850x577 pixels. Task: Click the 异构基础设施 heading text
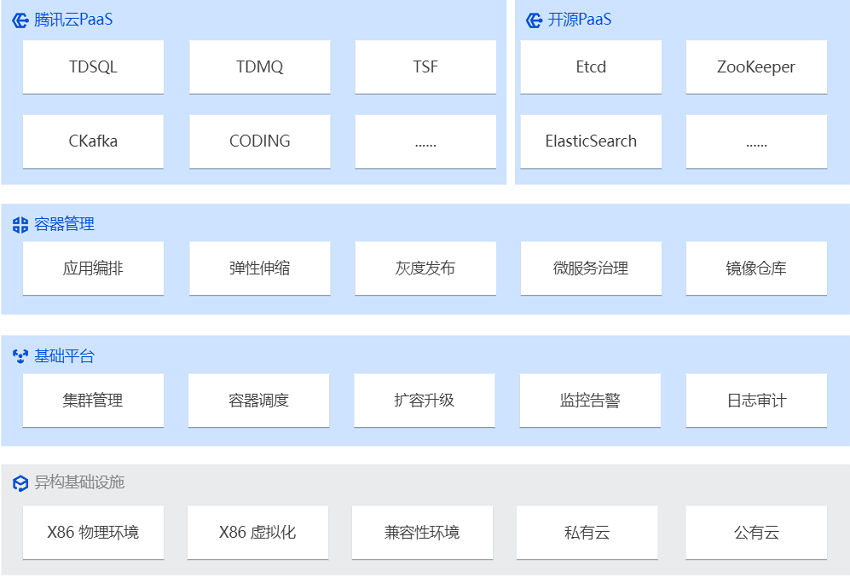[80, 482]
